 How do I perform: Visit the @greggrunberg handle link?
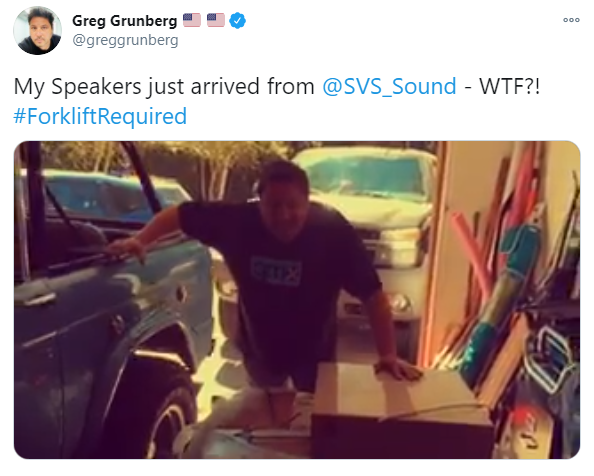click(x=125, y=40)
